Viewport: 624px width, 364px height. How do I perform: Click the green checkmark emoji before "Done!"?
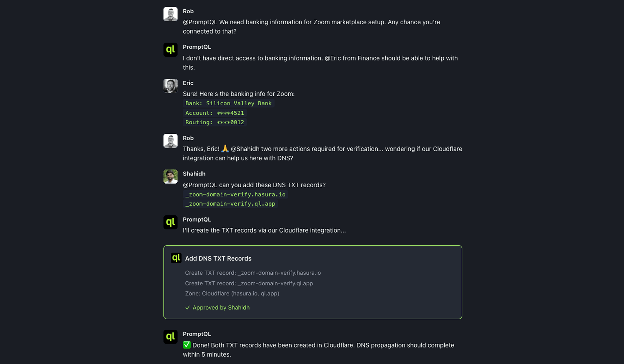click(187, 345)
